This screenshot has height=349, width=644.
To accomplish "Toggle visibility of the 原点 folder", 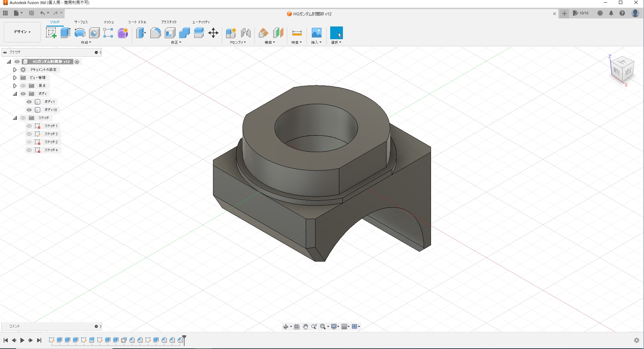I will (x=23, y=86).
